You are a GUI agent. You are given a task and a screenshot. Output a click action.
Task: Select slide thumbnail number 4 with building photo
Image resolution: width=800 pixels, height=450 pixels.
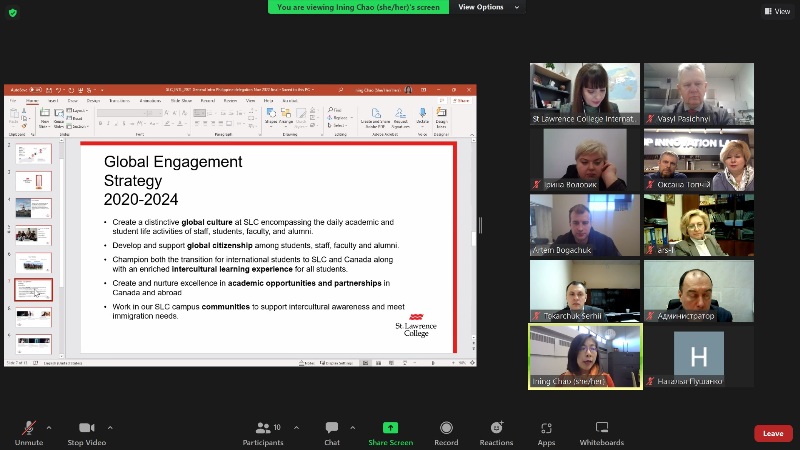pyautogui.click(x=33, y=208)
